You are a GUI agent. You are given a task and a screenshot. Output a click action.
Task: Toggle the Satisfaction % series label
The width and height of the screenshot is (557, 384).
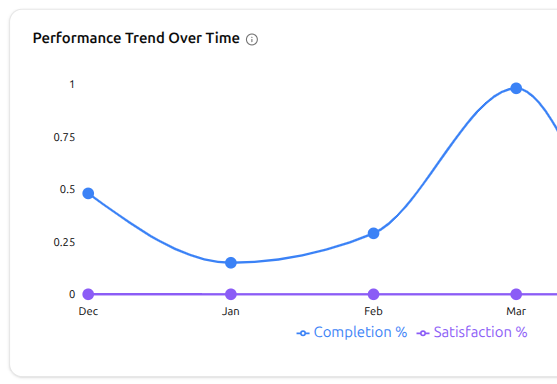[480, 332]
